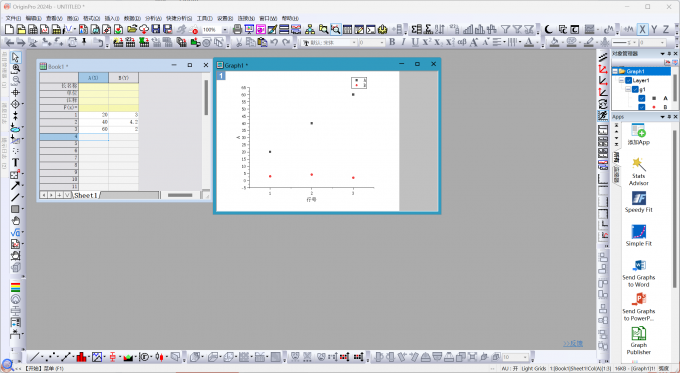Click the feedback link at bottom right
This screenshot has height=373, width=680.
coord(573,344)
